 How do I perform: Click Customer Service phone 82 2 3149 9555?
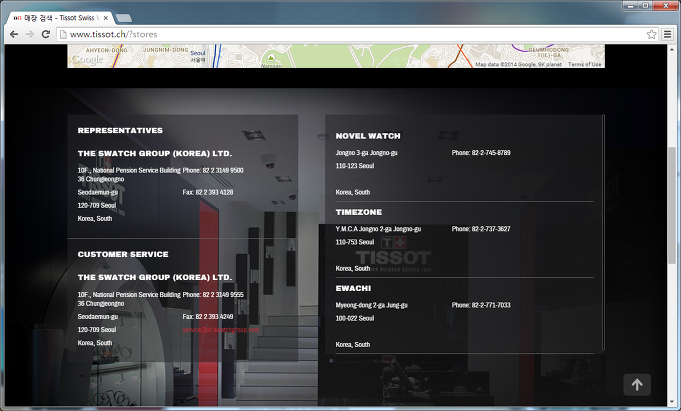(213, 295)
